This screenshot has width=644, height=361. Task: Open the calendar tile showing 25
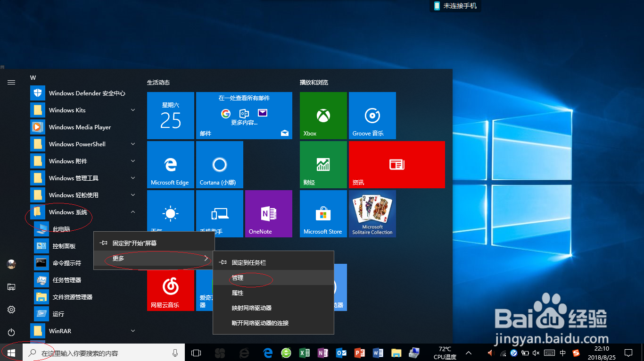pyautogui.click(x=171, y=116)
